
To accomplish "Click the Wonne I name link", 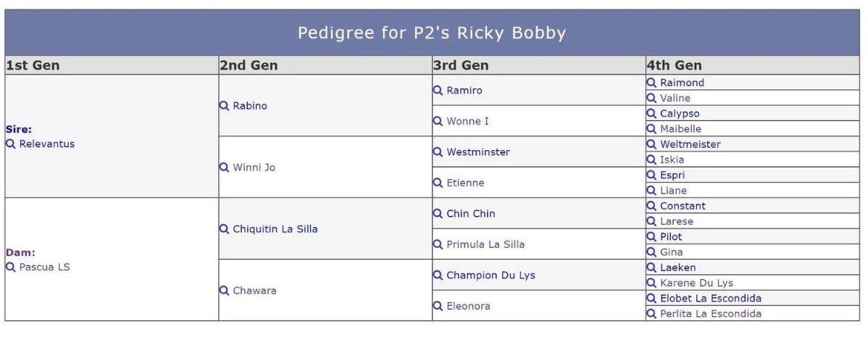I will [468, 121].
